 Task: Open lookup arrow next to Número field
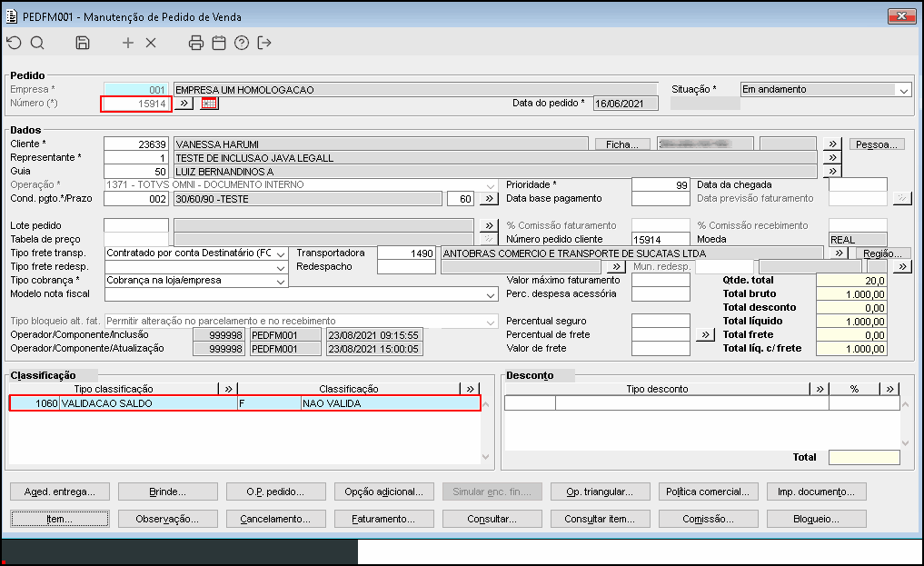[183, 104]
